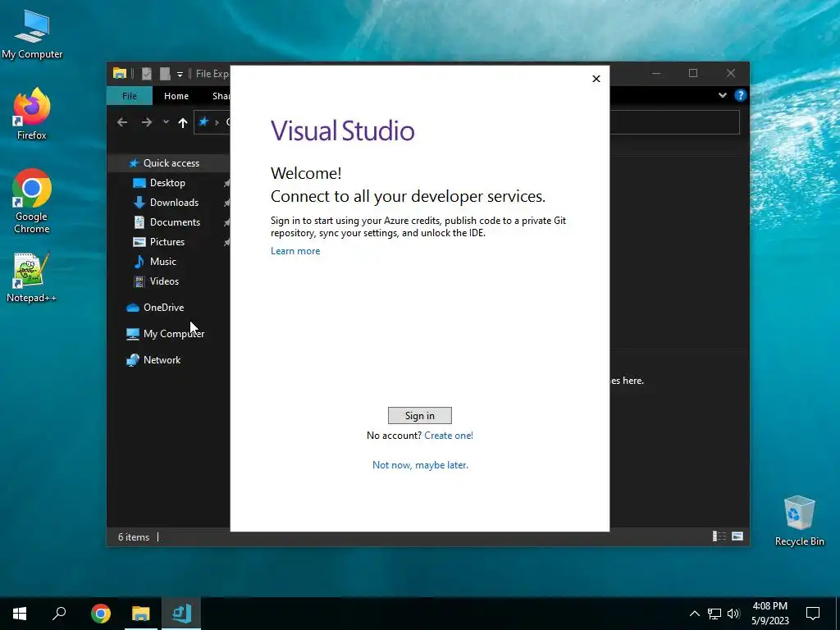Open Recycle Bin on desktop

coord(799,521)
